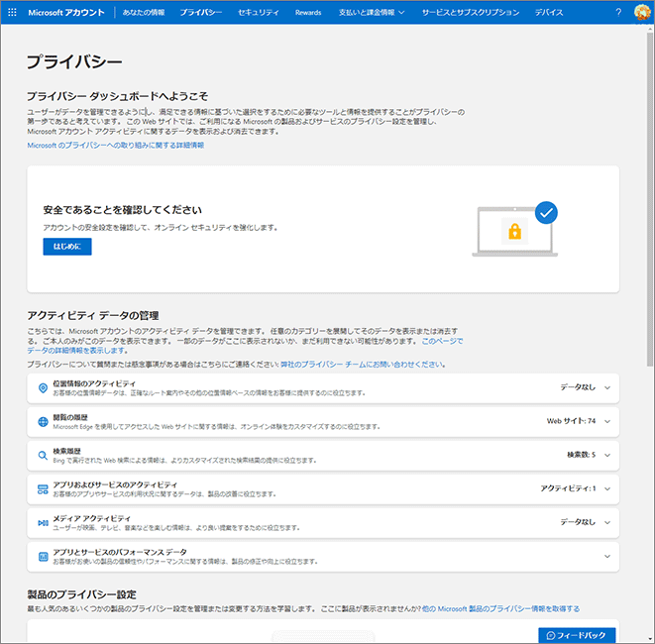655x644 pixels.
Task: Expand メディア アクティビティ chevron
Action: tap(607, 522)
